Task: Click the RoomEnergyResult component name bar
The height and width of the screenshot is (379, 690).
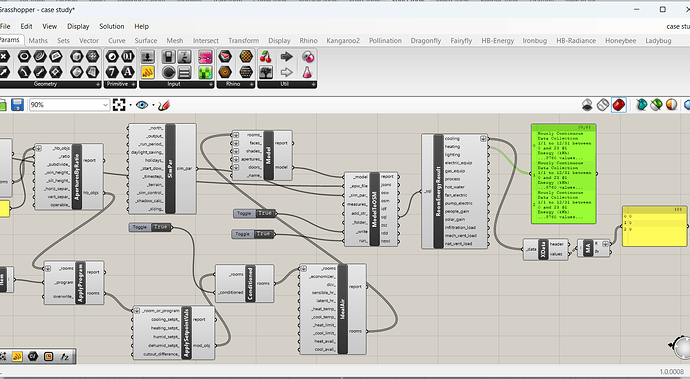Action: [x=438, y=191]
